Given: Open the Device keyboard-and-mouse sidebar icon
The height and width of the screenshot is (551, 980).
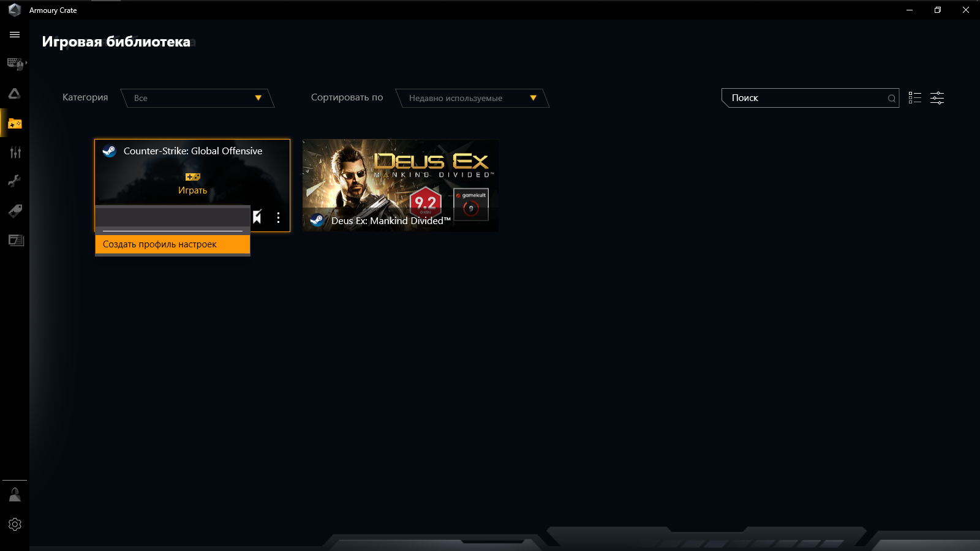Looking at the screenshot, I should click(x=15, y=64).
